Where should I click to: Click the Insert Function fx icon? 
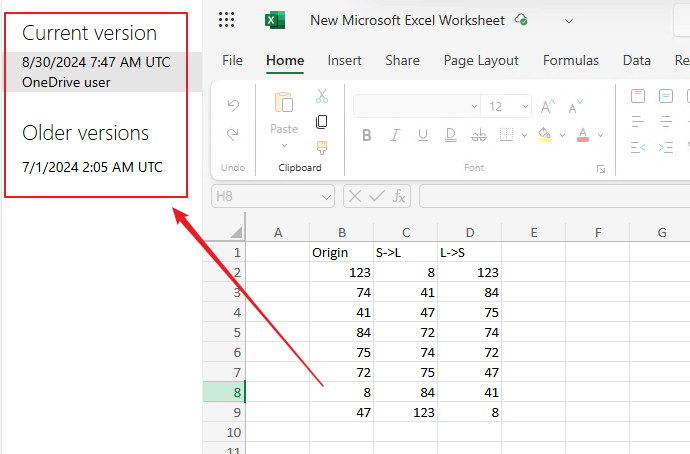(x=399, y=196)
